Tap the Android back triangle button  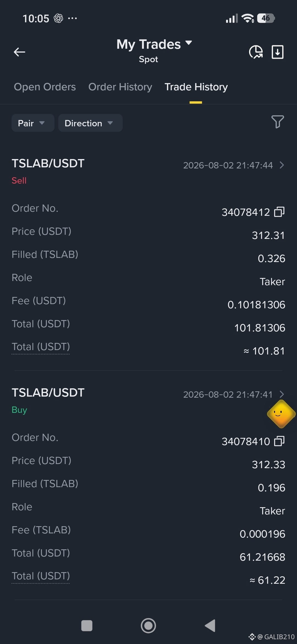click(210, 626)
